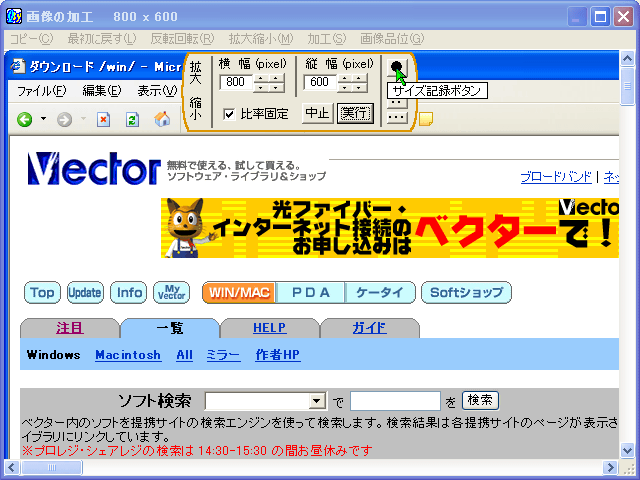Screen dimensions: 640x480
Task: Select the ケータイ category button
Action: (380, 292)
